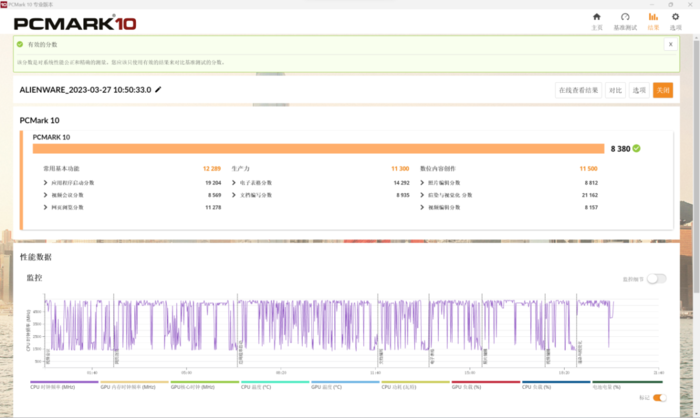Click the 21 162 rendering score value
This screenshot has width=700, height=418.
590,195
